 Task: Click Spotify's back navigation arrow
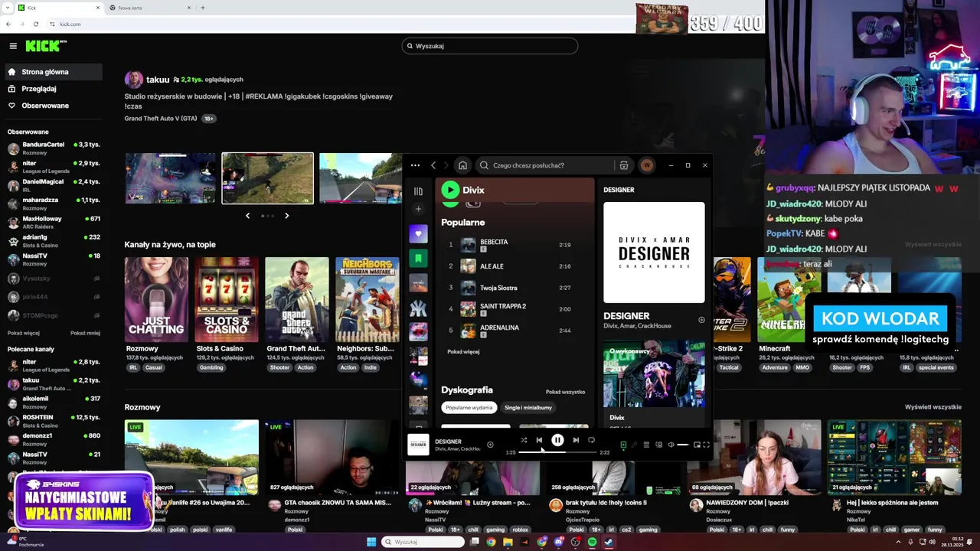433,165
